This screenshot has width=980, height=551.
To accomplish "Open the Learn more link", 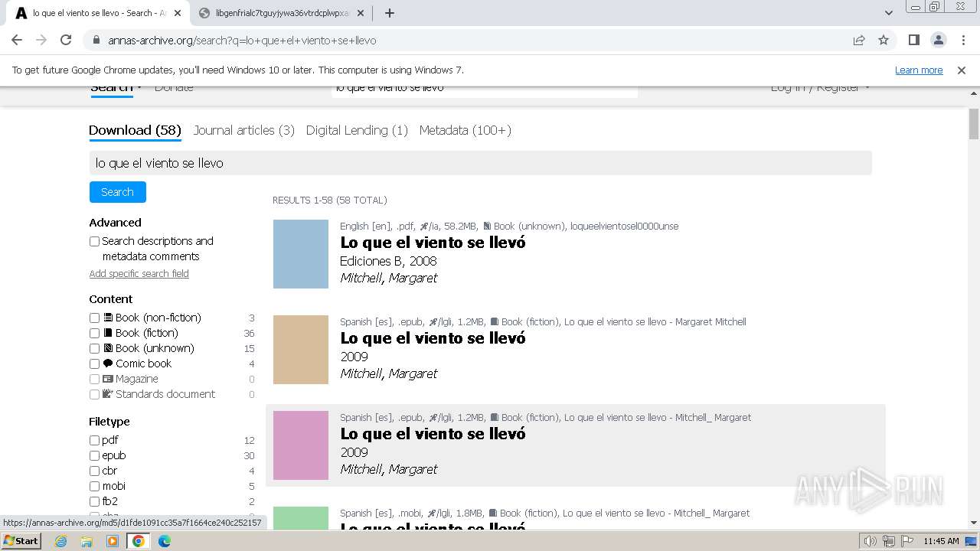I will [x=919, y=70].
